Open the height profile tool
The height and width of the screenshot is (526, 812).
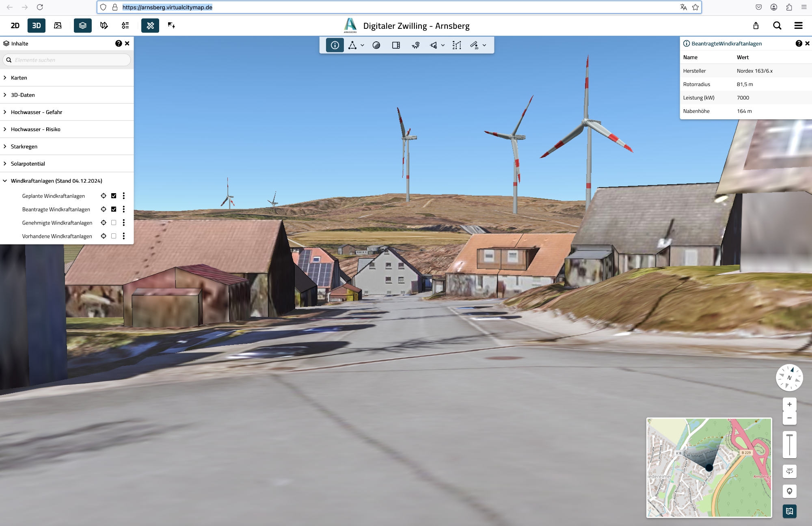pos(457,45)
